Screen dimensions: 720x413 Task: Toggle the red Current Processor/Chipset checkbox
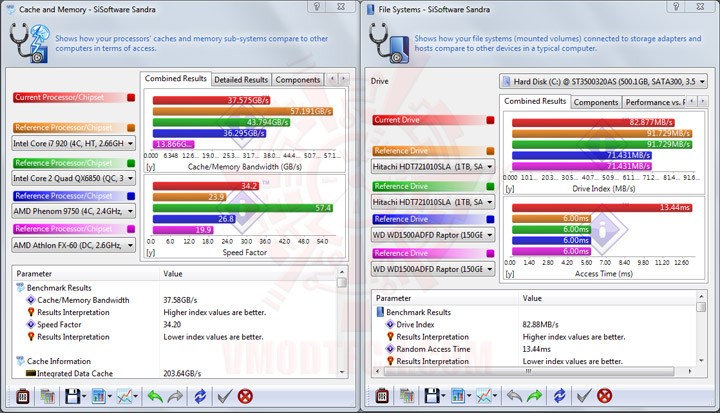pyautogui.click(x=131, y=97)
